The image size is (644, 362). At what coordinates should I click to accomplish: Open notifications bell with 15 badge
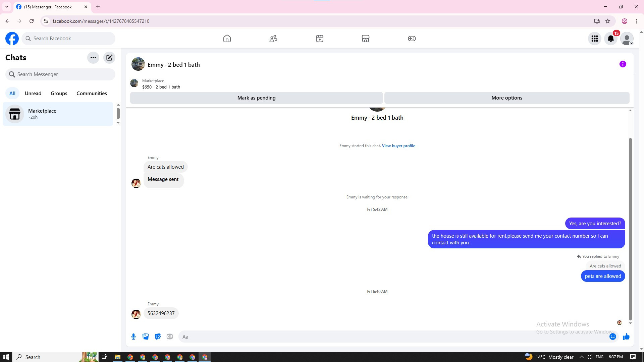click(611, 39)
